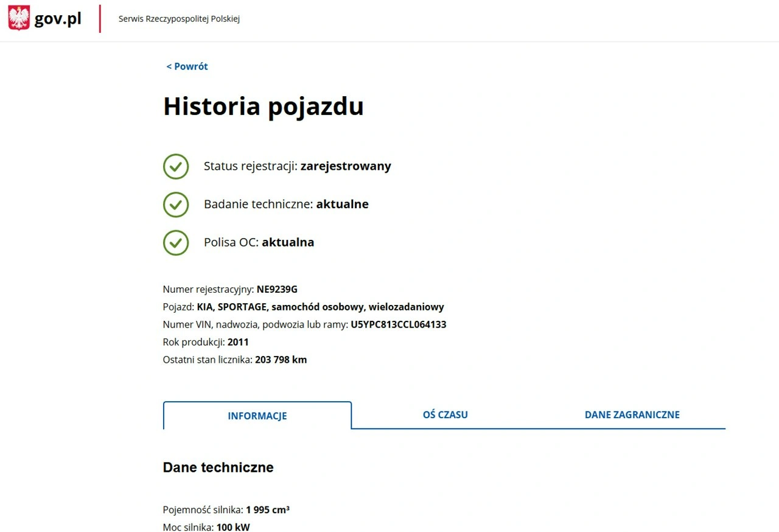Click the Serwis Rzeczypospolitej Polskiej header text
This screenshot has height=532, width=779.
coord(179,19)
